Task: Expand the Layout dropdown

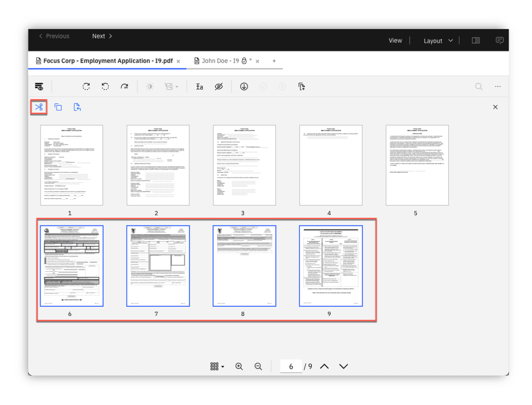Action: click(438, 41)
